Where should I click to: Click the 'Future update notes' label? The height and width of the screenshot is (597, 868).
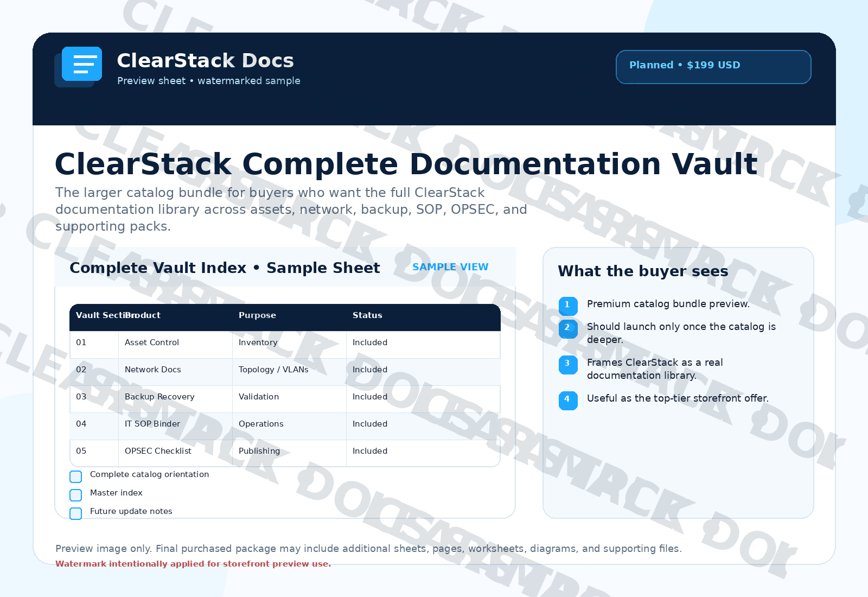tap(131, 511)
